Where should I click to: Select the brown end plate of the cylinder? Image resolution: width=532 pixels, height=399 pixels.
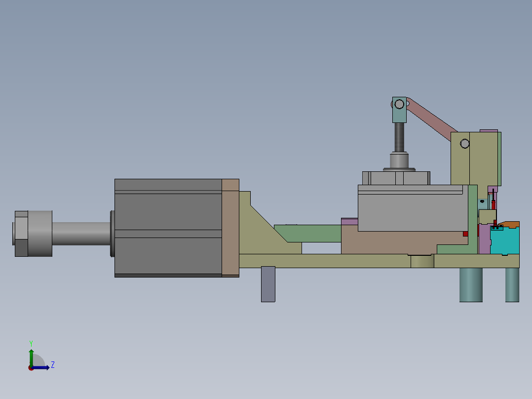tap(230, 228)
